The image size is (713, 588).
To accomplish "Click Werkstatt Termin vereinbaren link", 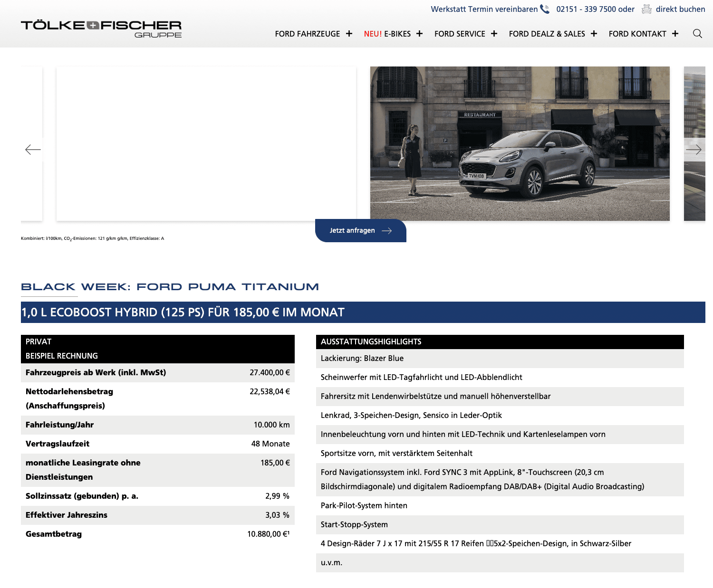I will coord(484,9).
